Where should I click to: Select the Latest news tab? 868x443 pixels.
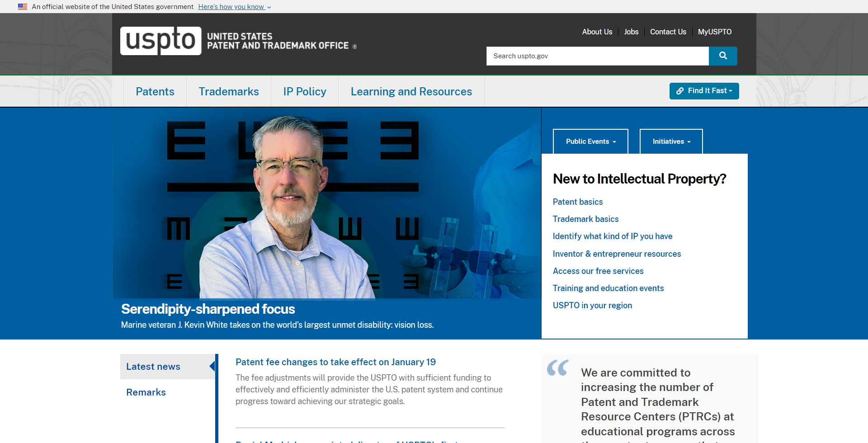153,367
